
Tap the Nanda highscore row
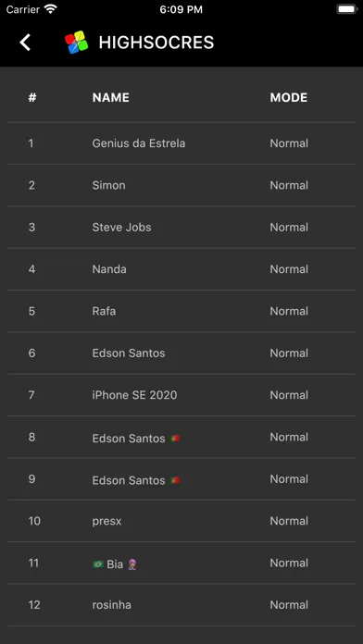[181, 269]
